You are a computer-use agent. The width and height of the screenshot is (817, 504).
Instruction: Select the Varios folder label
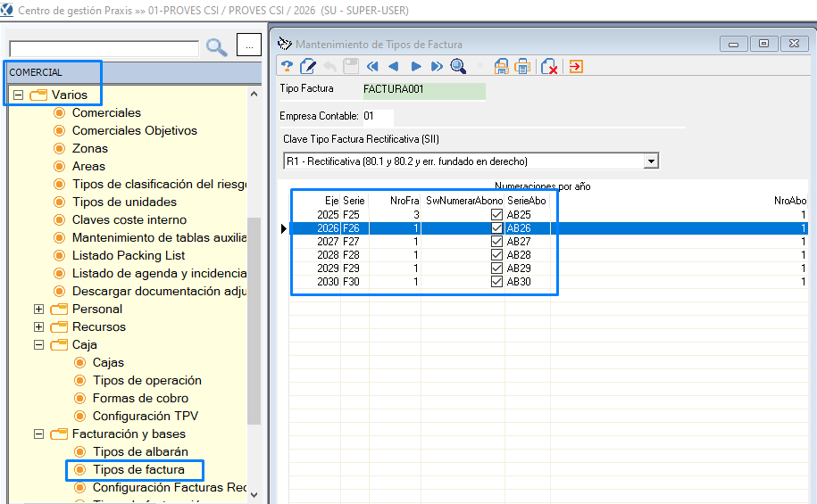70,95
